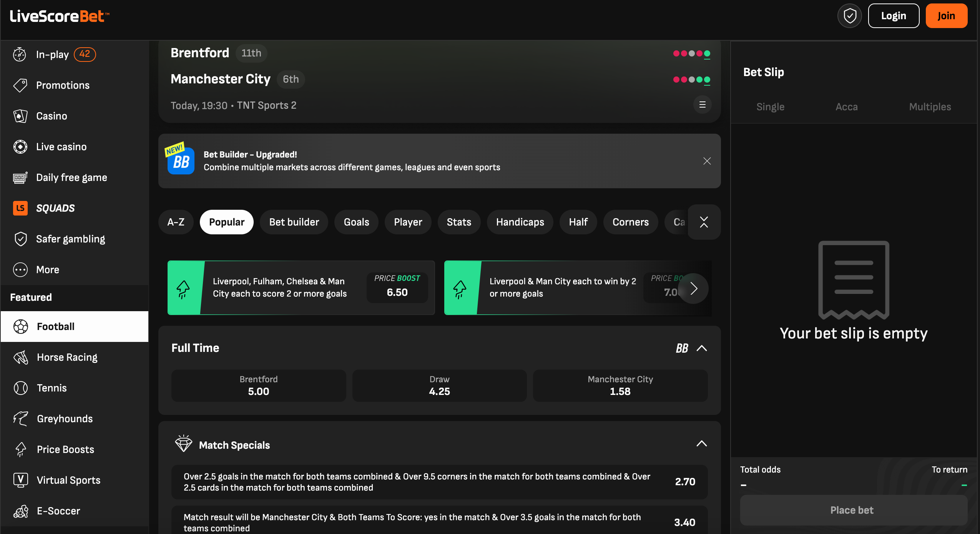Image resolution: width=980 pixels, height=534 pixels.
Task: Click the BB Bet Builder upgrade icon
Action: 181,161
